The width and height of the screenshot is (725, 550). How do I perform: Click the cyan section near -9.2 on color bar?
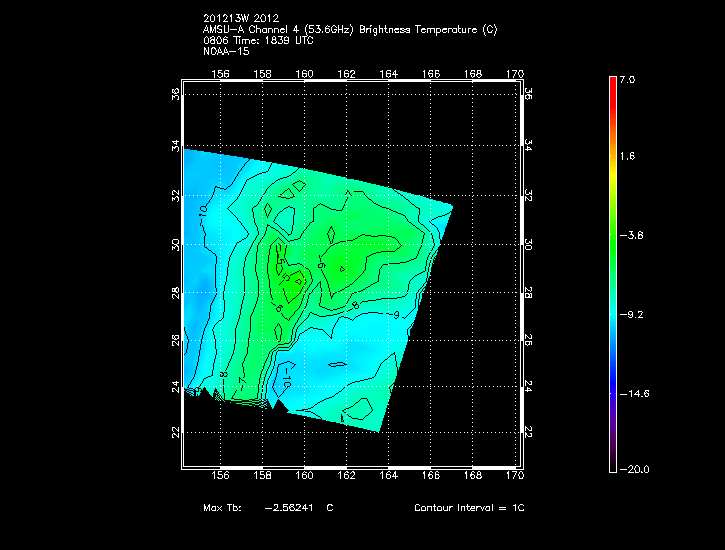pos(613,314)
